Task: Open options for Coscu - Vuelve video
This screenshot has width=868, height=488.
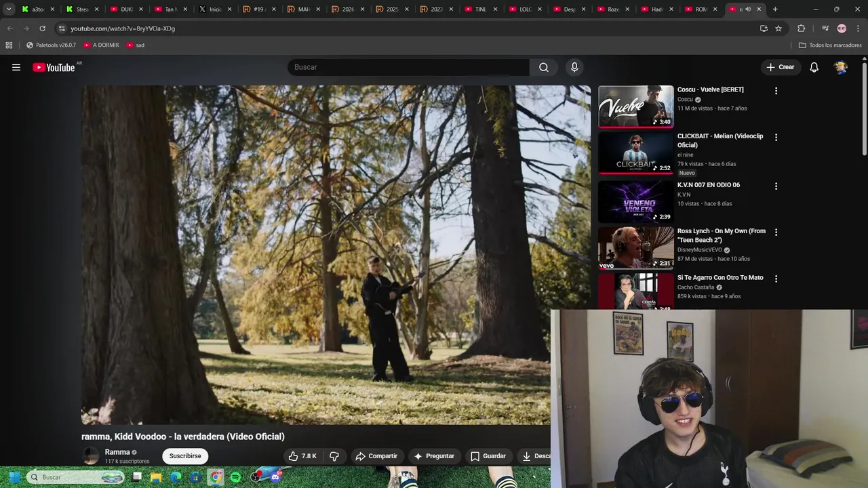Action: click(x=776, y=91)
